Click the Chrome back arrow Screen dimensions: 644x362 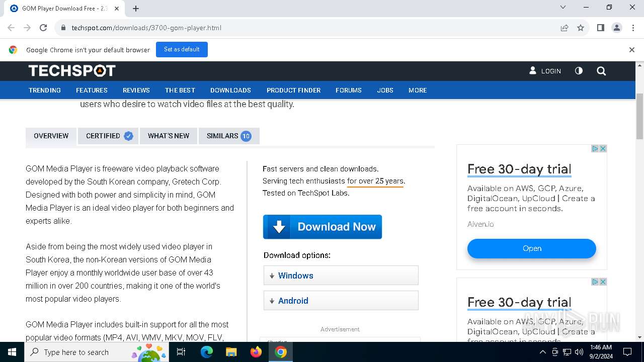point(11,28)
